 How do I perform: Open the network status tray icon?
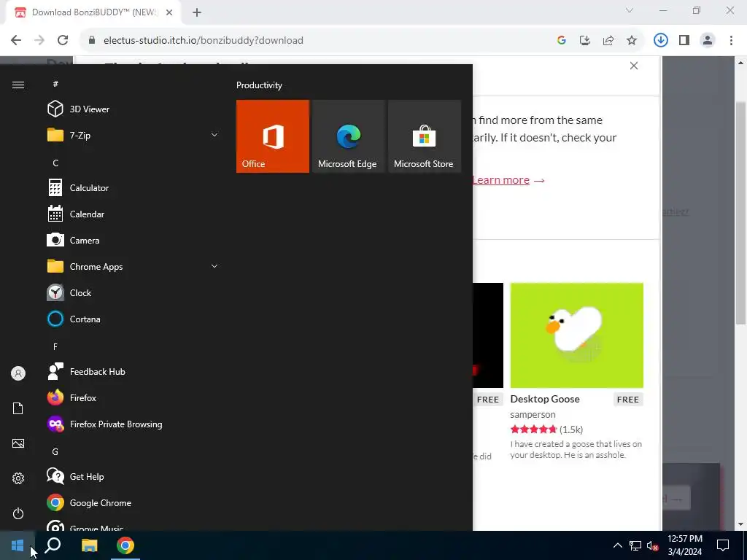point(635,545)
